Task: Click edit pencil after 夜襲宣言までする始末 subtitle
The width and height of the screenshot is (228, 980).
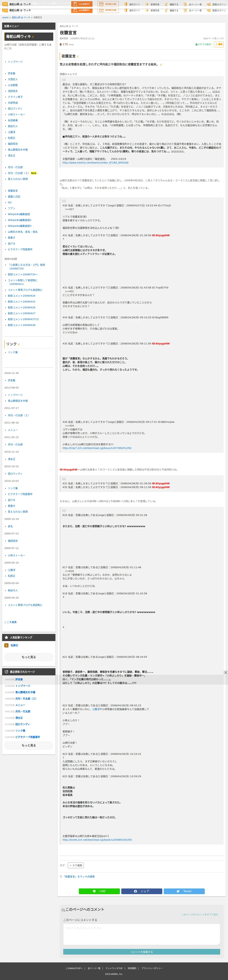Action: [161, 64]
